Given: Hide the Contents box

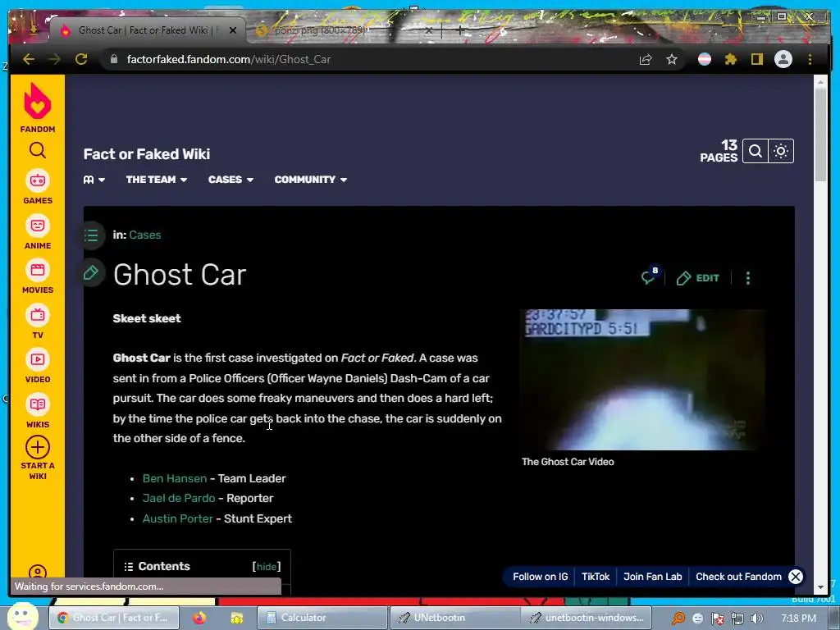Looking at the screenshot, I should [267, 567].
